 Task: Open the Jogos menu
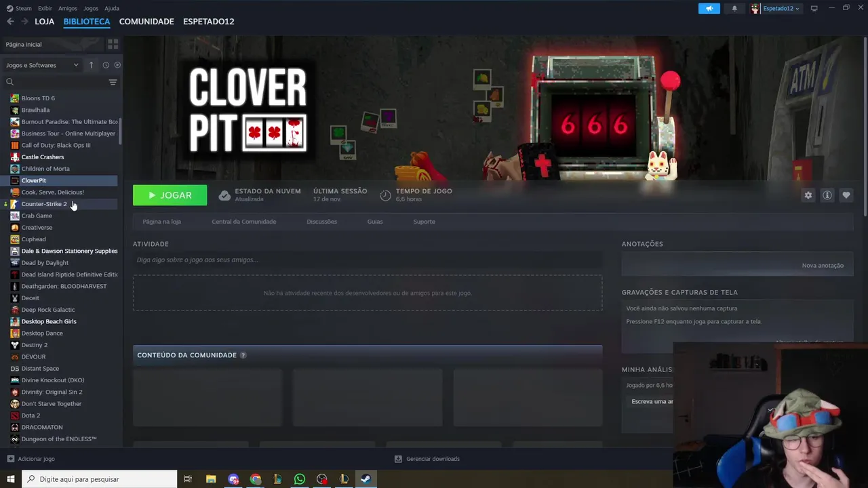click(91, 8)
